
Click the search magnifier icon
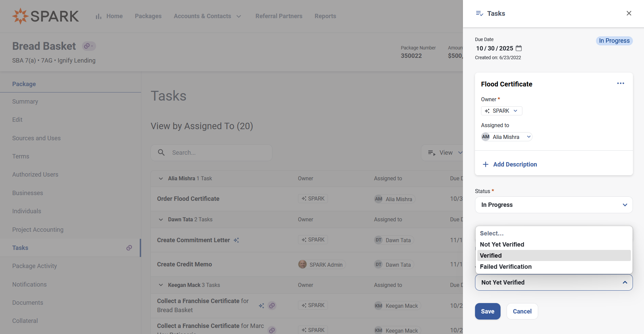click(x=161, y=153)
